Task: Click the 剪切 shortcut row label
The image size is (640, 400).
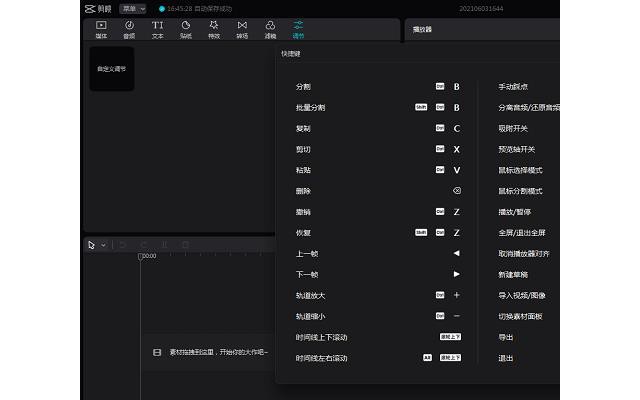Action: tap(303, 149)
